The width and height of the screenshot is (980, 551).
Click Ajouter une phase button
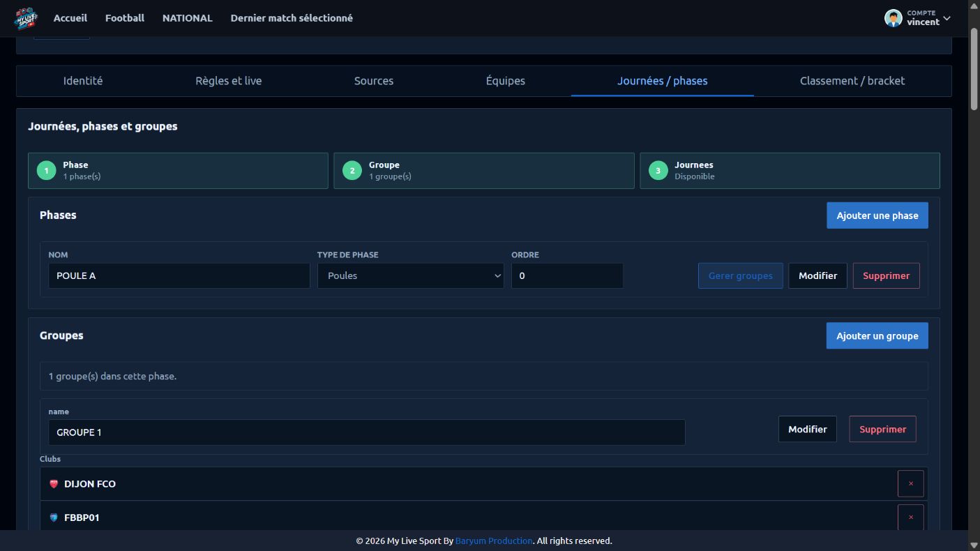click(x=877, y=216)
